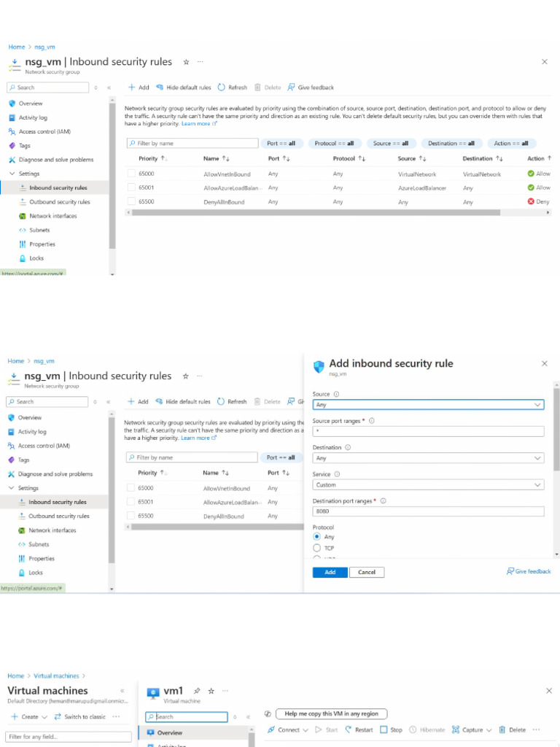Click horizontal scrollbar of the top nsg_vm rules table

[x=316, y=212]
